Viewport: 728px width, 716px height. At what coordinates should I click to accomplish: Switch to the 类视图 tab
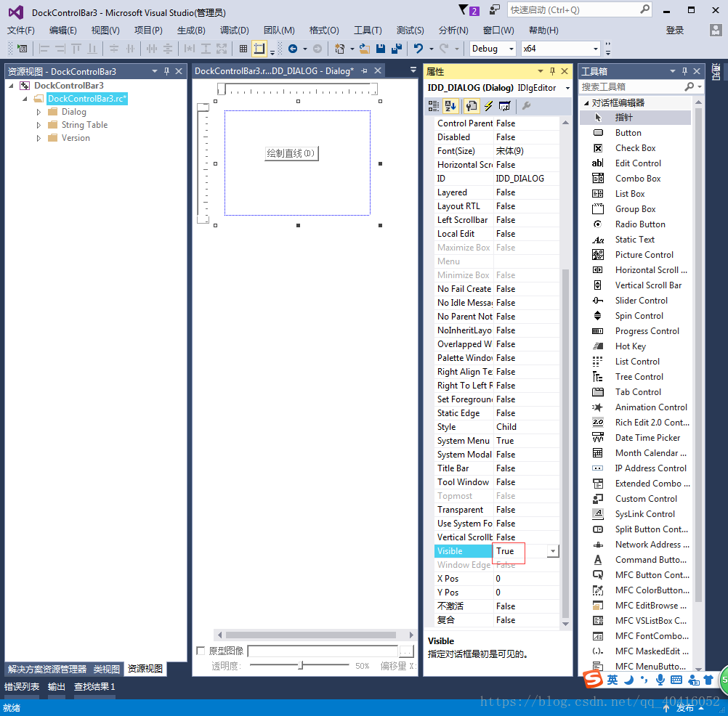coord(106,669)
